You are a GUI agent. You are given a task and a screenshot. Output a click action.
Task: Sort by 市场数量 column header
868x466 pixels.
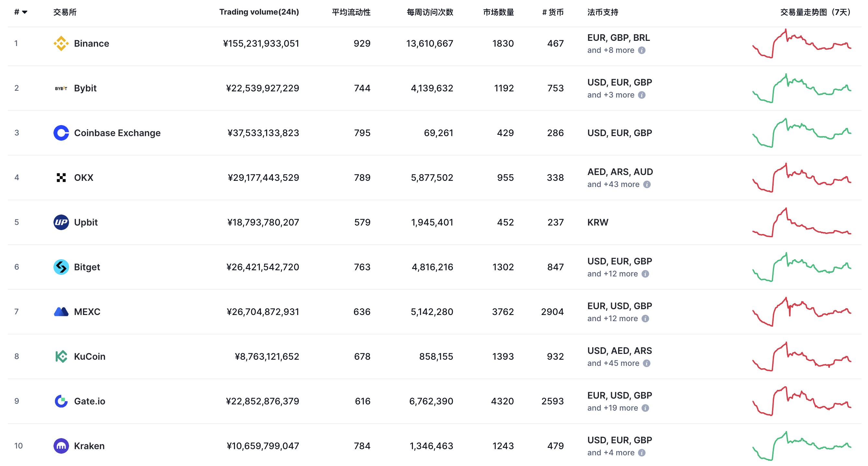tap(498, 12)
